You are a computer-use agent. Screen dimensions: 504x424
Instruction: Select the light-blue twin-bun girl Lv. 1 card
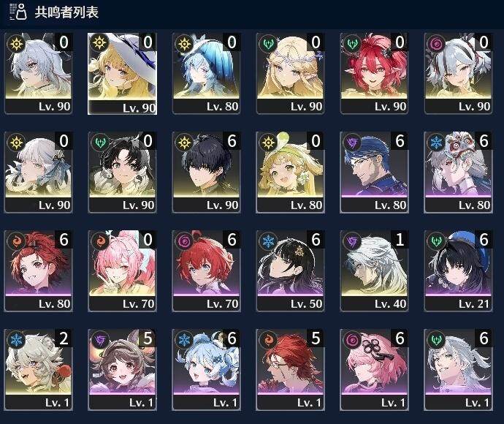[207, 370]
